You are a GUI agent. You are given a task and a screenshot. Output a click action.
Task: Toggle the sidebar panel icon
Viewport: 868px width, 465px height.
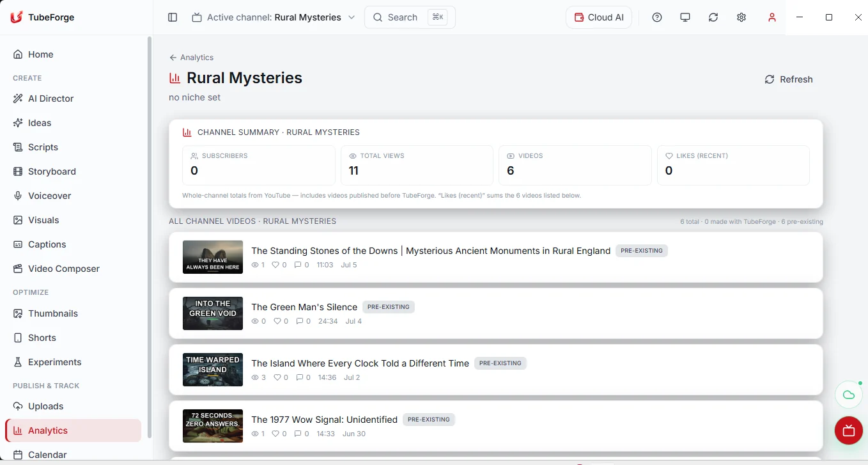click(x=173, y=17)
